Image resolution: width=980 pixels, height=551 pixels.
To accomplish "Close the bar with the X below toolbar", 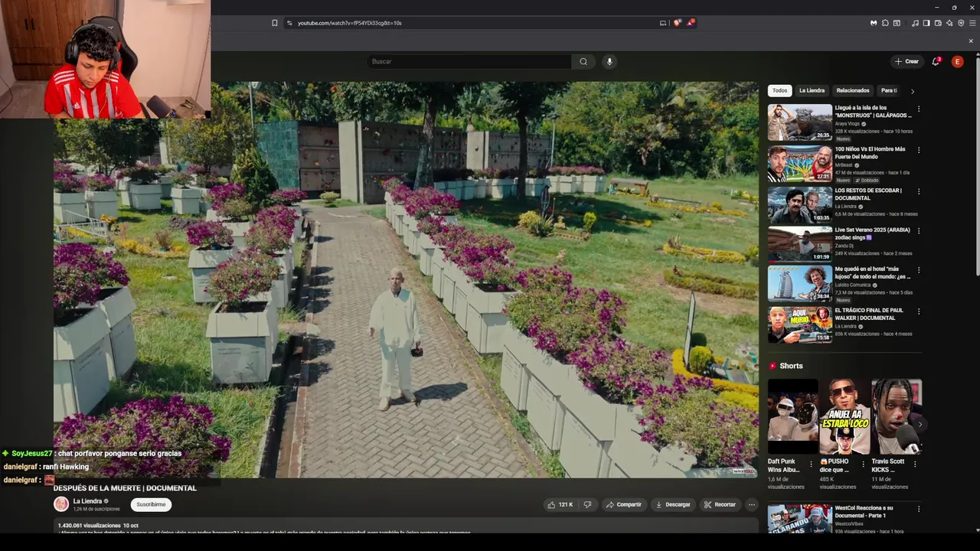I will [x=971, y=41].
